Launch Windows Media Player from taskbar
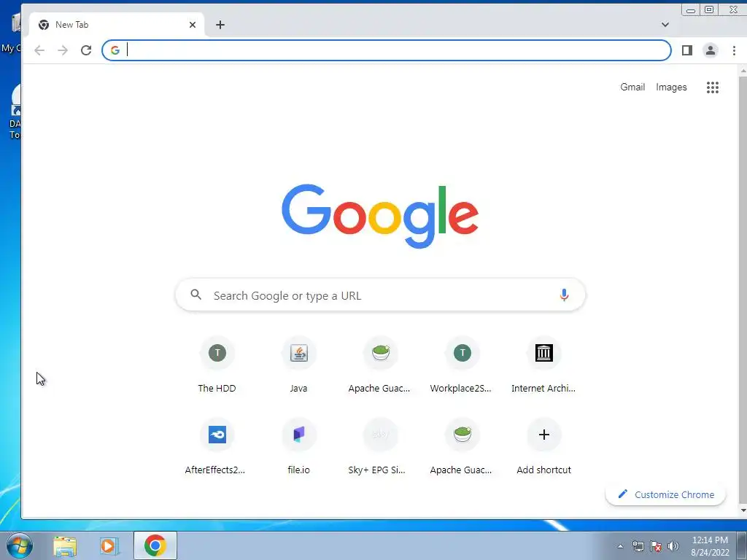 click(x=109, y=545)
